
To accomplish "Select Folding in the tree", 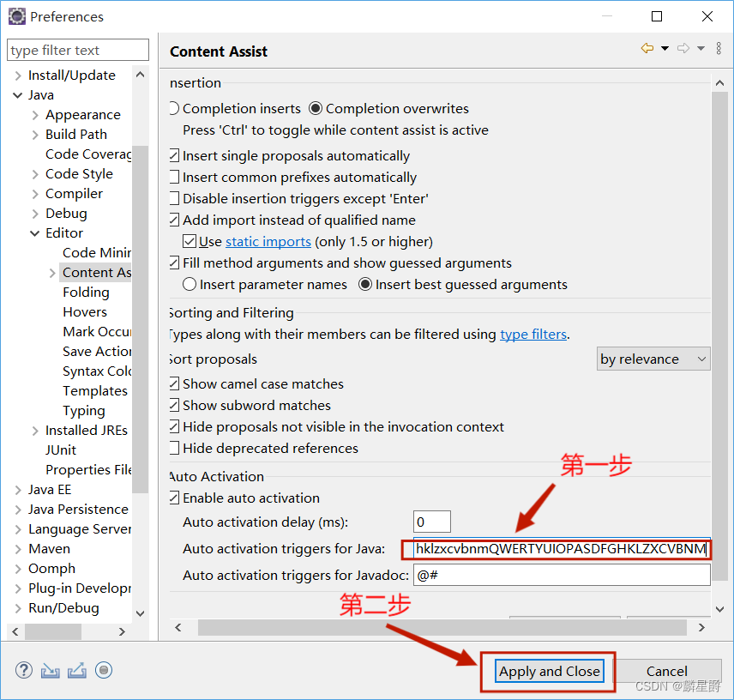I will 86,293.
